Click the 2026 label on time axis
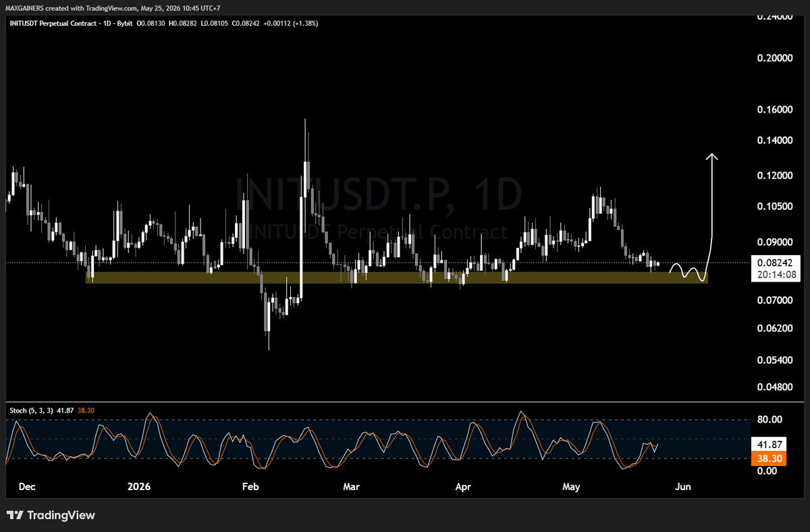 138,486
